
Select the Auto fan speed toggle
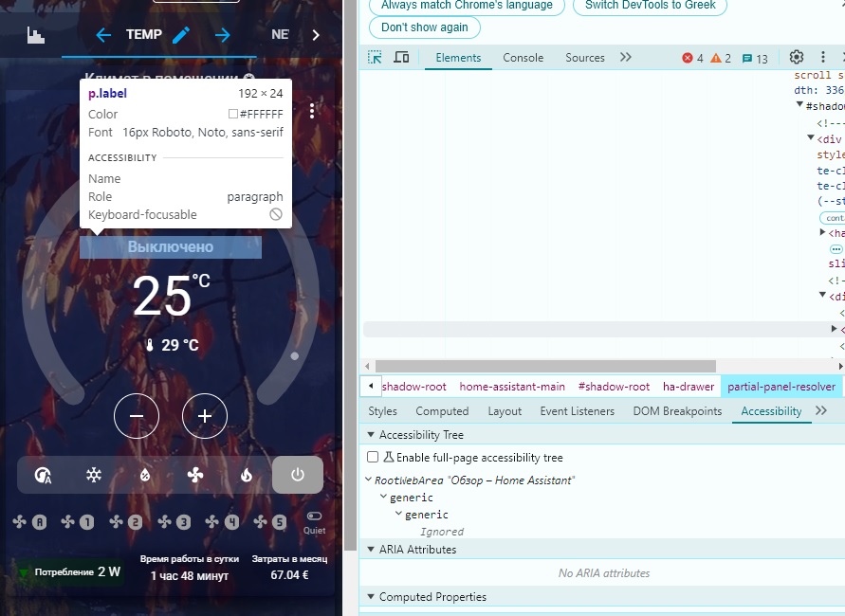pyautogui.click(x=38, y=520)
